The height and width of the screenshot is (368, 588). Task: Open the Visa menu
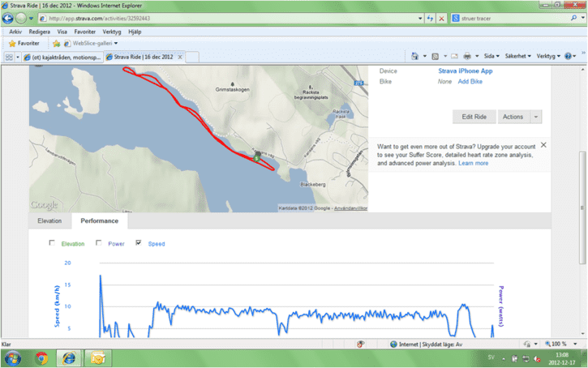tap(62, 32)
